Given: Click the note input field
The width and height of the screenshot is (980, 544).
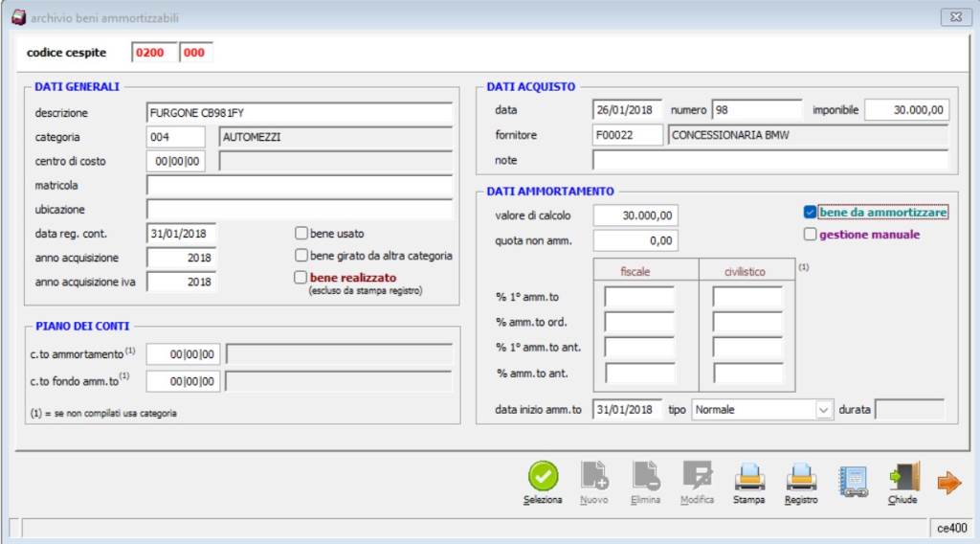Looking at the screenshot, I should click(770, 161).
